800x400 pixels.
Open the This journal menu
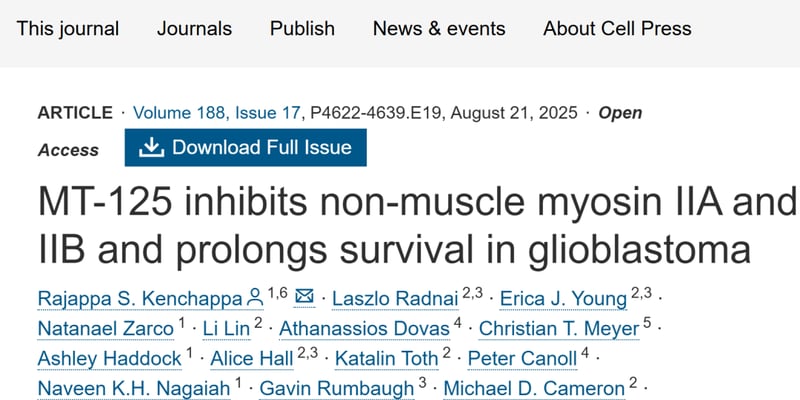(x=68, y=28)
